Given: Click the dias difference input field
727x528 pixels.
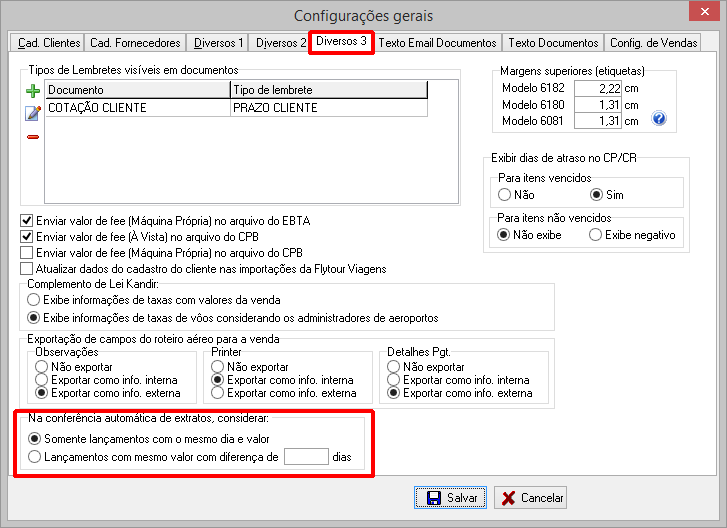Looking at the screenshot, I should click(306, 457).
